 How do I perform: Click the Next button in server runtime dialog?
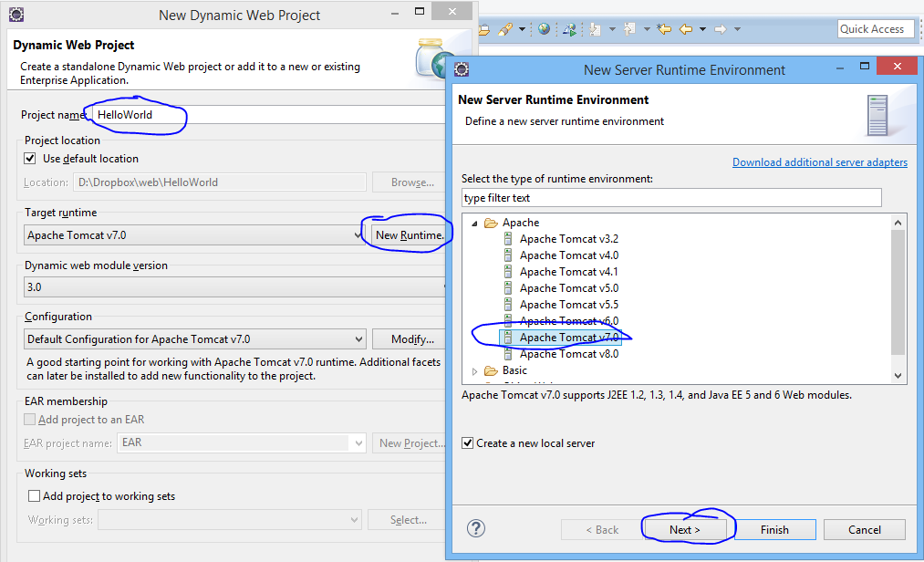click(x=685, y=529)
